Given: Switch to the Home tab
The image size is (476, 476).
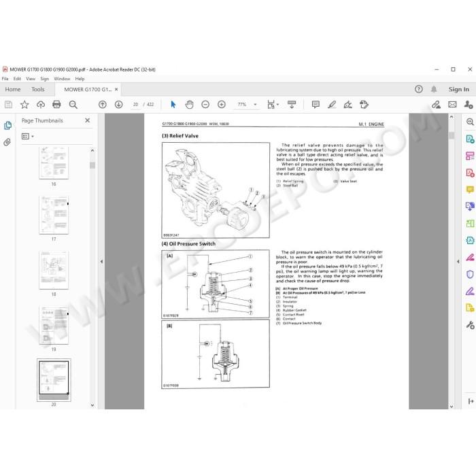Looking at the screenshot, I should click(13, 89).
